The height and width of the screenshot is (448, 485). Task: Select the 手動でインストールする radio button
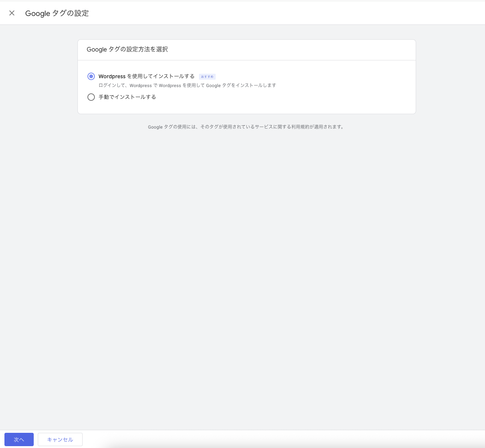coord(91,97)
